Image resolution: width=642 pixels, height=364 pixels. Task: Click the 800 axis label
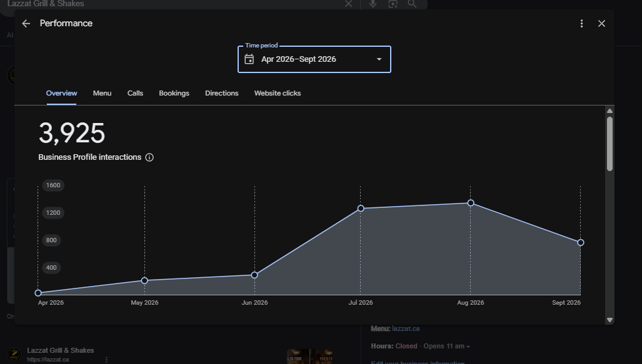click(52, 240)
